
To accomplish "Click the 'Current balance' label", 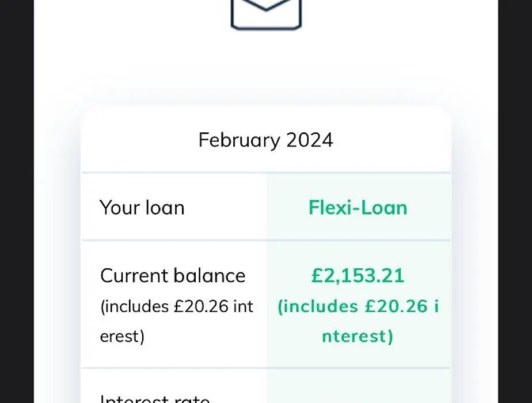I will (x=173, y=275).
